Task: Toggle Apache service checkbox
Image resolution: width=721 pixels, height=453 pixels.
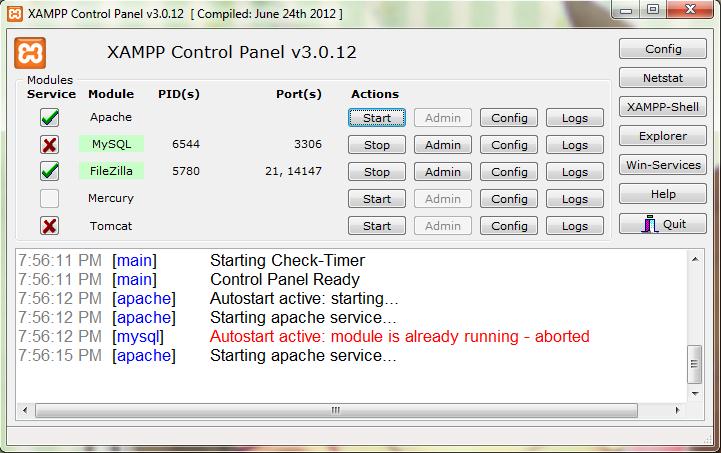Action: pos(49,118)
